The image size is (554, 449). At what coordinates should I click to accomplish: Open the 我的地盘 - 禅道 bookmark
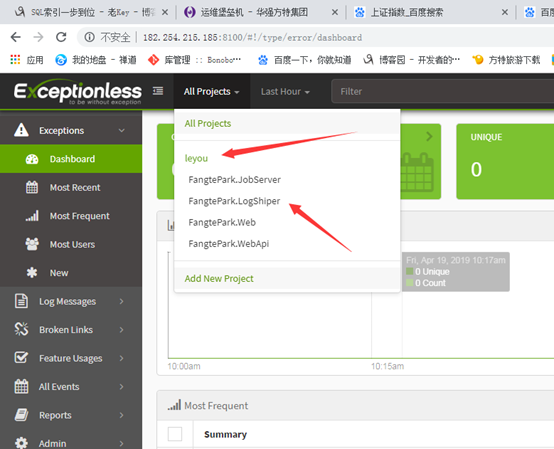pyautogui.click(x=96, y=60)
